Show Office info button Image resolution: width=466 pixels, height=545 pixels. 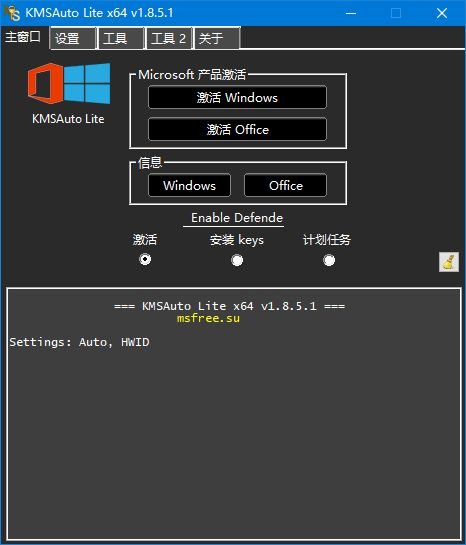click(285, 186)
